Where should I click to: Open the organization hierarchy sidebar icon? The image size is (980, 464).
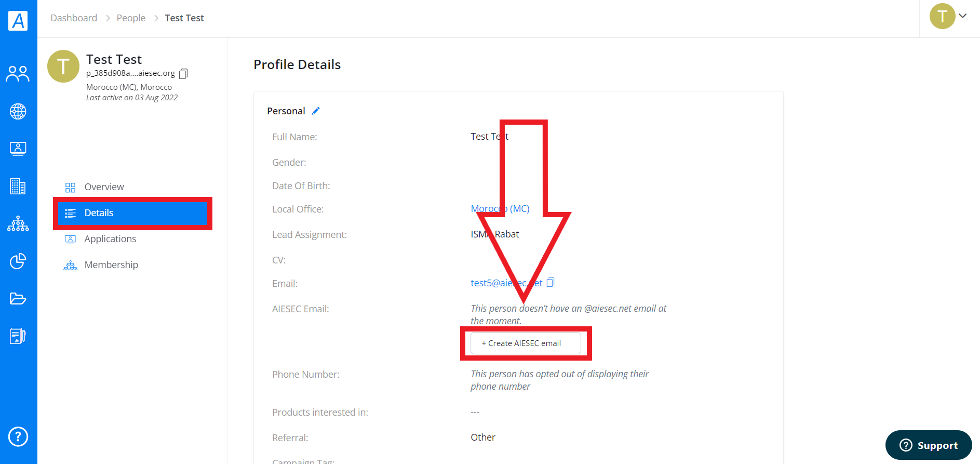click(18, 223)
